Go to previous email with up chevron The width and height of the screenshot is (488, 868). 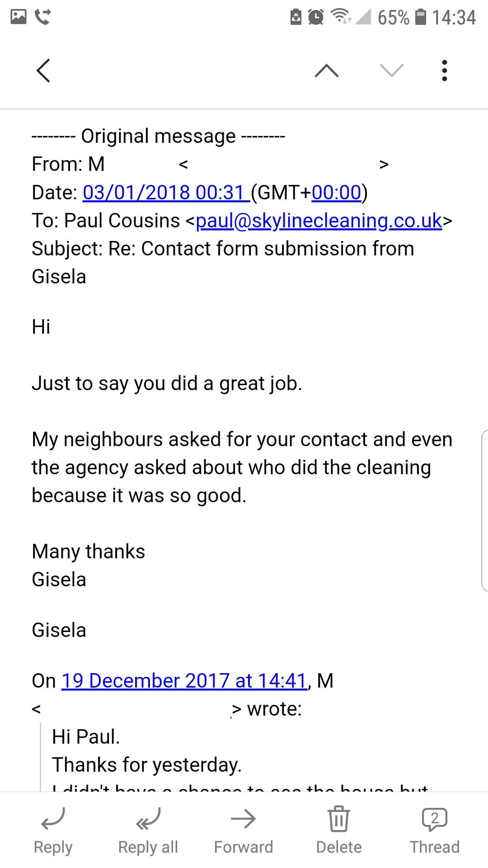[x=326, y=71]
